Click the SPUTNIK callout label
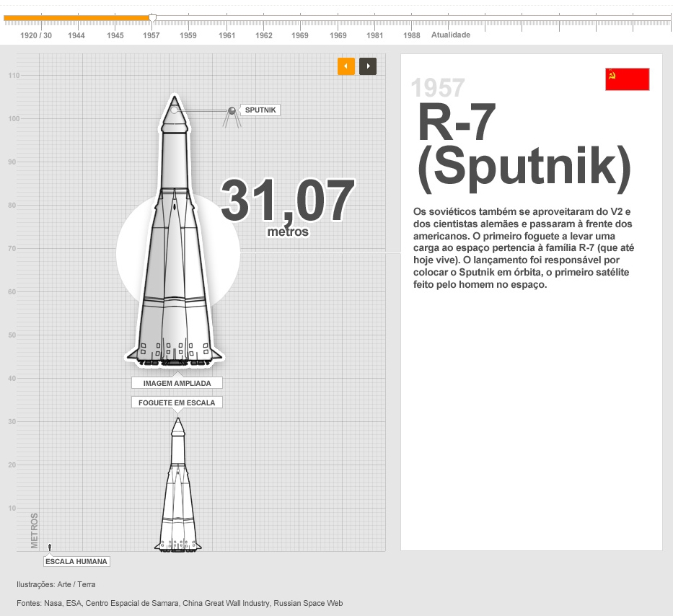 260,110
